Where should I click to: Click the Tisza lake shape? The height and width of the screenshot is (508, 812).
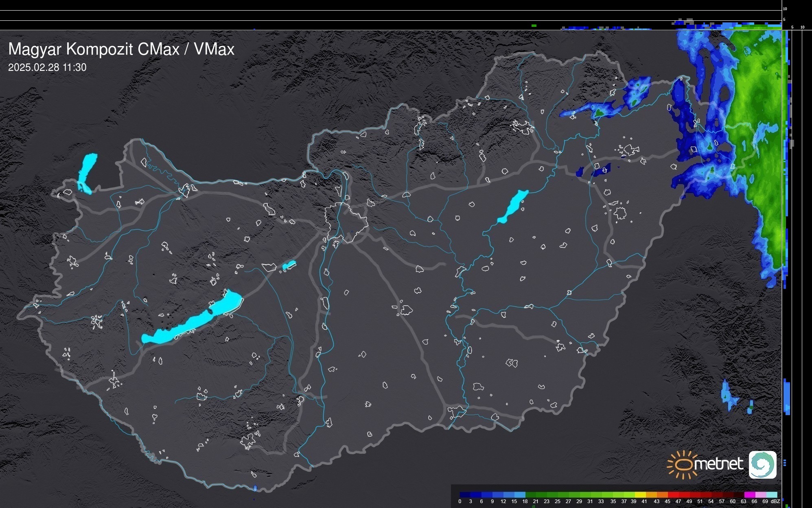point(513,207)
